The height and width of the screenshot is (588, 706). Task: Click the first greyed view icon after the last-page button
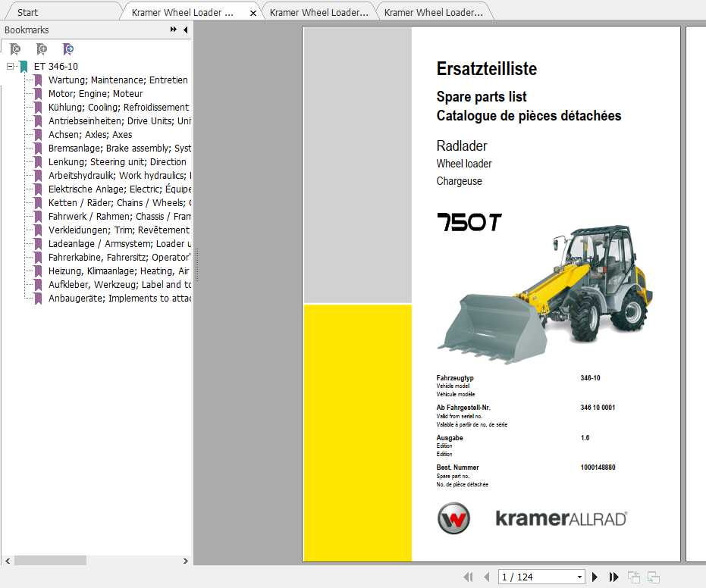634,577
